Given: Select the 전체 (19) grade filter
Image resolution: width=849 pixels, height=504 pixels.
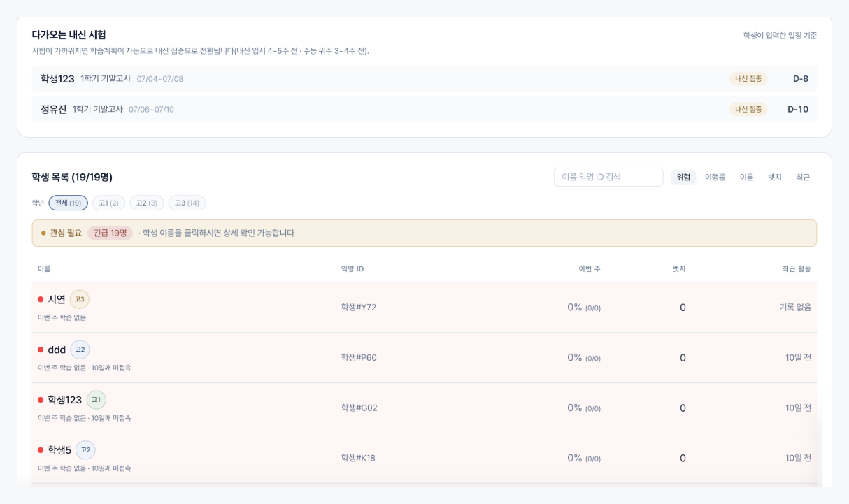Looking at the screenshot, I should (69, 203).
